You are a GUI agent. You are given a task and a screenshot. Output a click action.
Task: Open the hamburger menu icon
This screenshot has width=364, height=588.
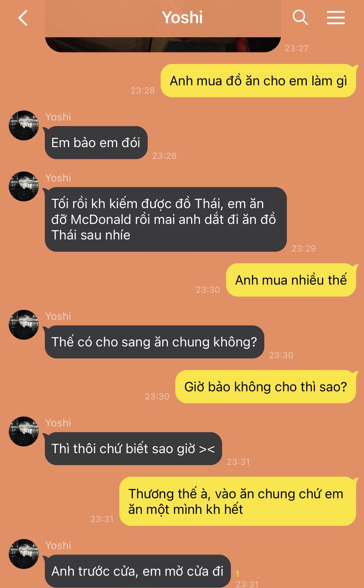click(336, 17)
